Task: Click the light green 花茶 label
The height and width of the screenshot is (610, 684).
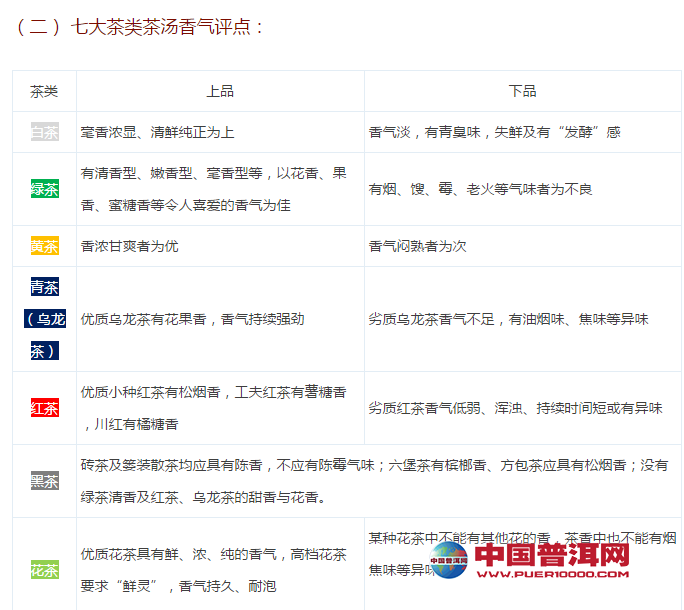Action: pyautogui.click(x=44, y=570)
